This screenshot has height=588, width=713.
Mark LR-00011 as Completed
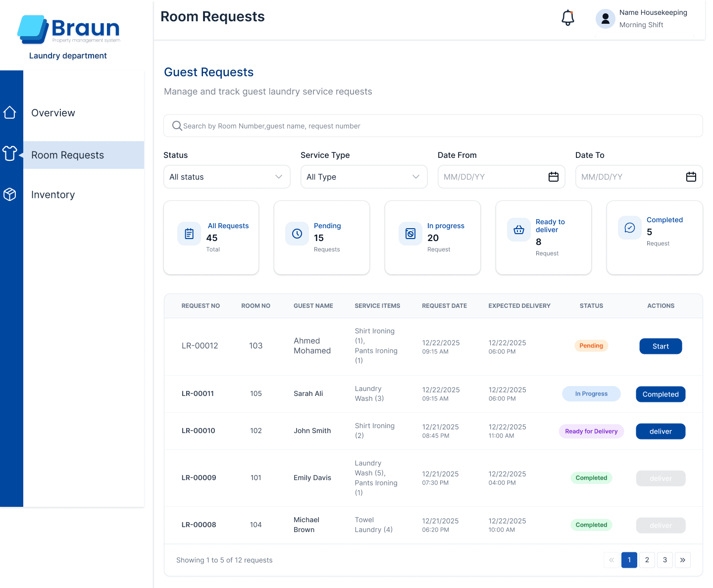coord(661,394)
